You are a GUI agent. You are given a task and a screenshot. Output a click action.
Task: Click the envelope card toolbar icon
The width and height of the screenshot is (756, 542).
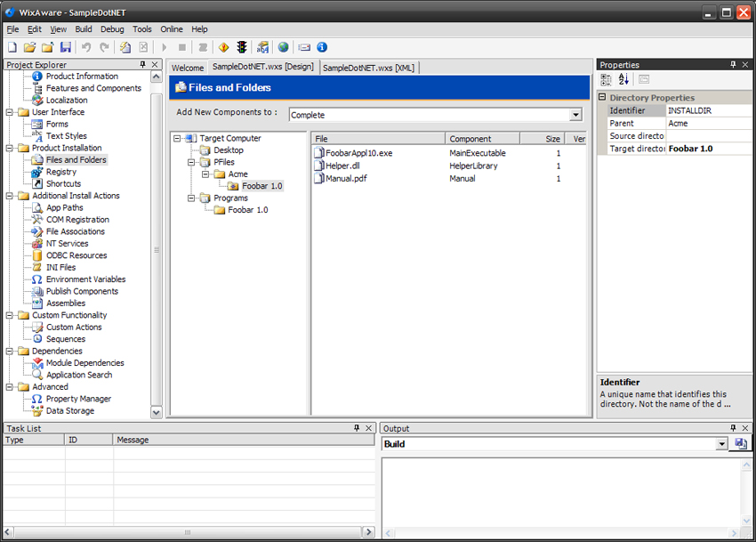click(304, 47)
